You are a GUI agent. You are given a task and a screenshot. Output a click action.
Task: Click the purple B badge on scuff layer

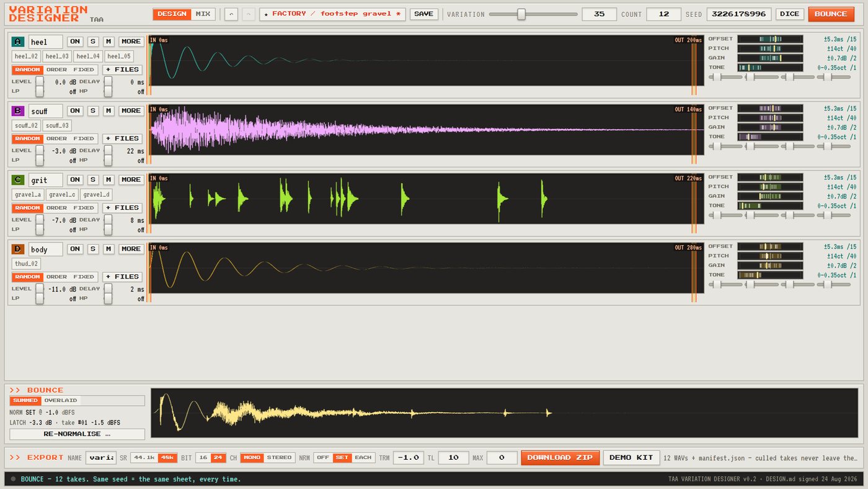click(19, 110)
